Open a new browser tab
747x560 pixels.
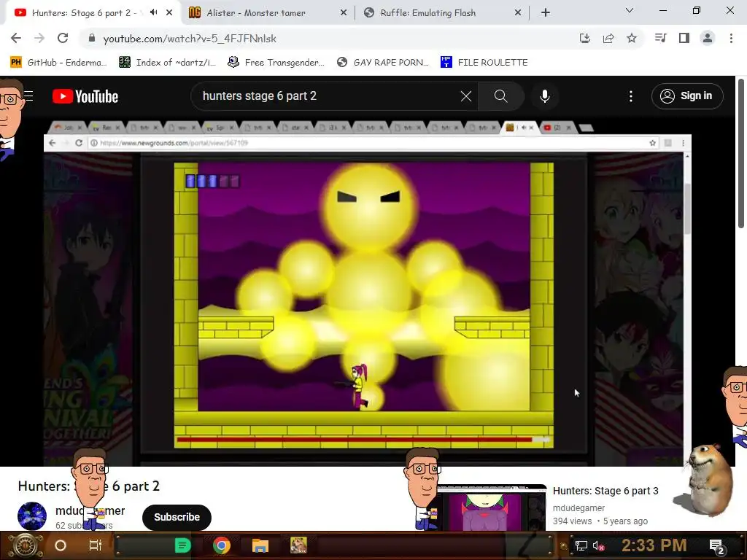(x=546, y=13)
